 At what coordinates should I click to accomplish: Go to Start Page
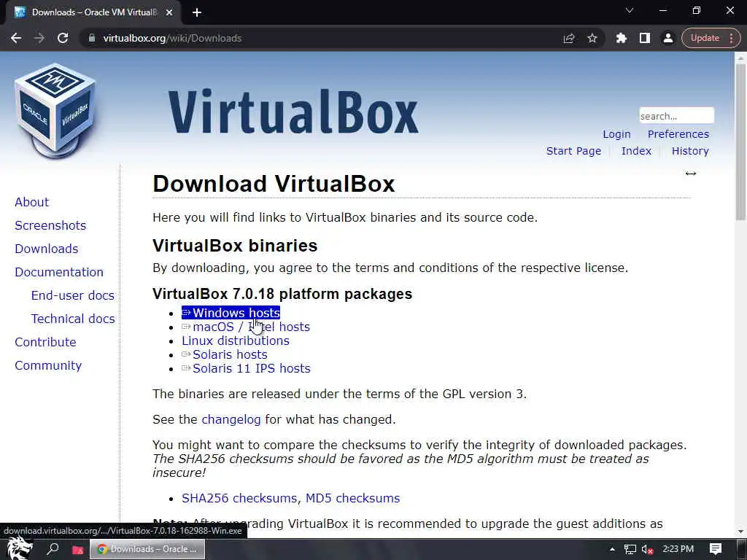(573, 151)
